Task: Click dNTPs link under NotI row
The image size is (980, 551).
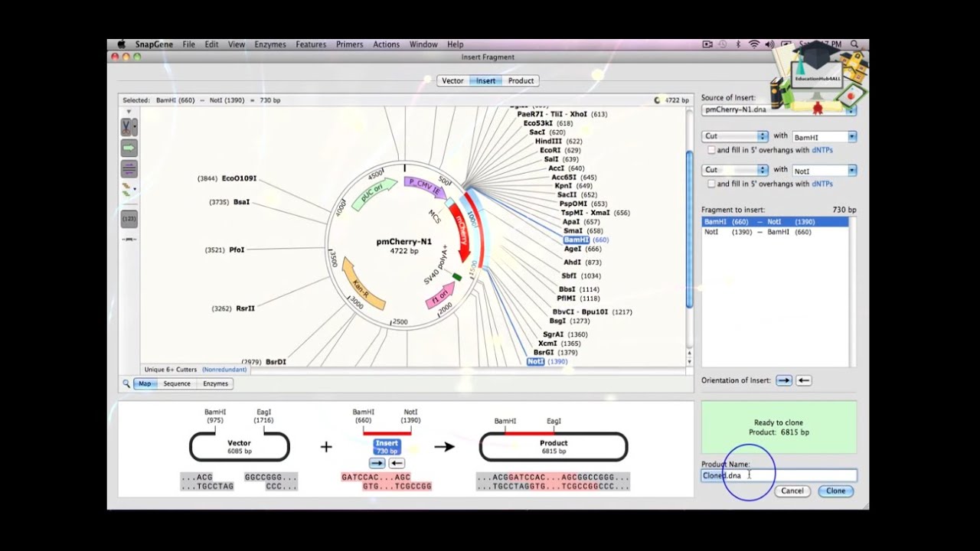Action: tap(822, 184)
